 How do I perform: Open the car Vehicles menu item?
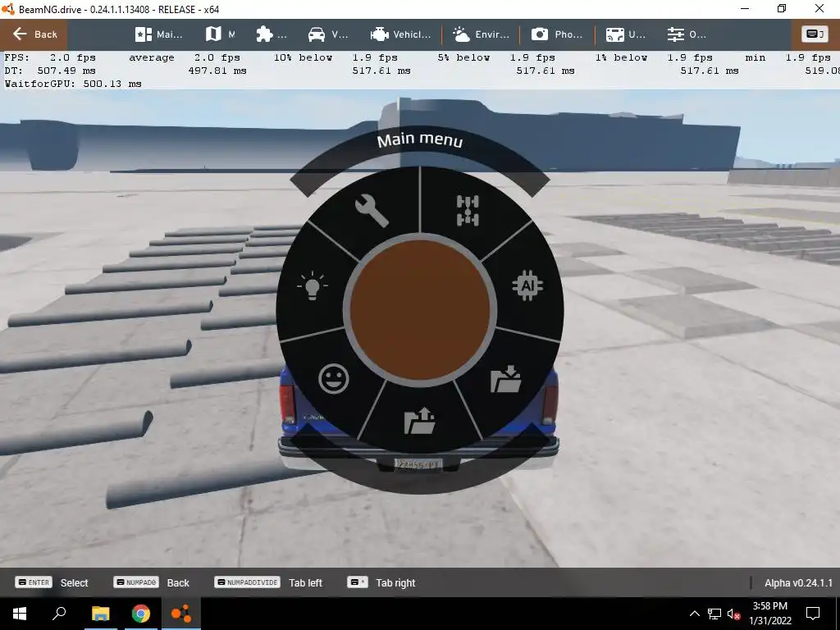(x=328, y=34)
